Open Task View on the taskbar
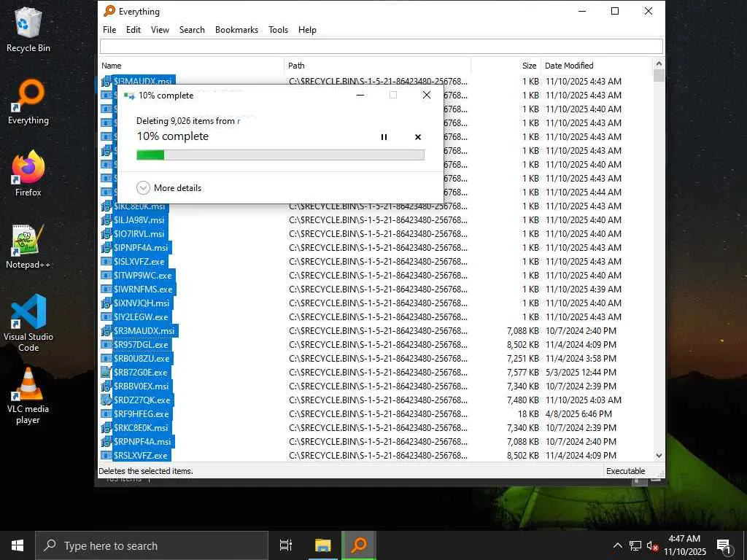This screenshot has width=747, height=560. pos(286,545)
